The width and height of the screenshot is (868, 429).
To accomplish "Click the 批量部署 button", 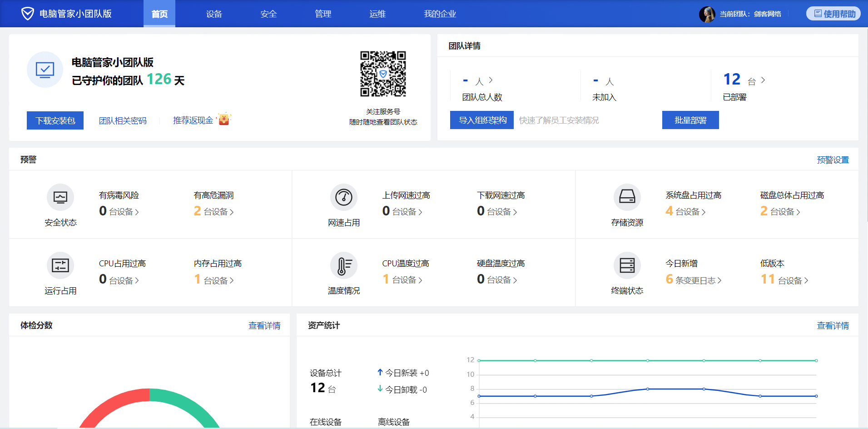I will [690, 120].
